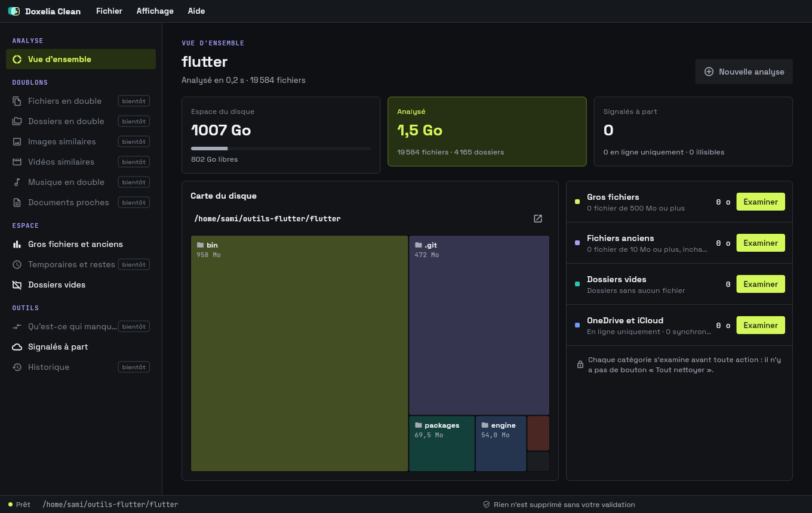Click the flutter heading title

[x=205, y=61]
